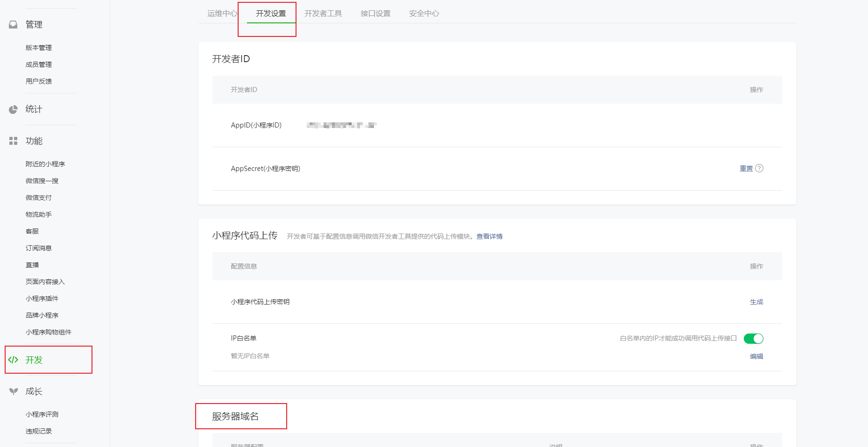The image size is (868, 447).
Task: Click the IP白名单 row label
Action: tap(244, 338)
